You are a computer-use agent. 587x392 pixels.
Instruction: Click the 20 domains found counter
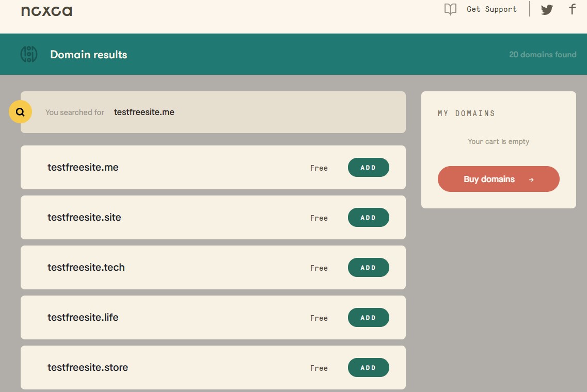(543, 55)
